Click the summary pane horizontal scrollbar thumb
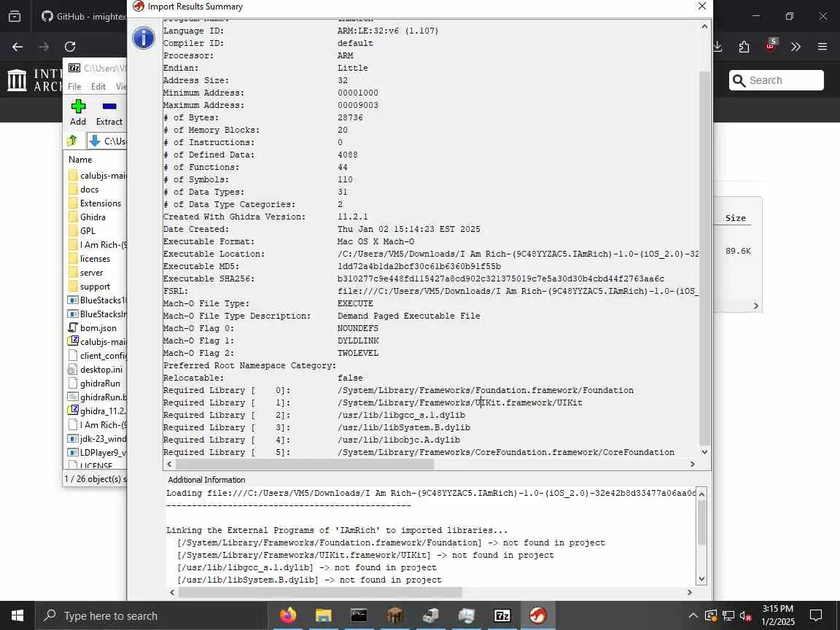 pyautogui.click(x=304, y=464)
